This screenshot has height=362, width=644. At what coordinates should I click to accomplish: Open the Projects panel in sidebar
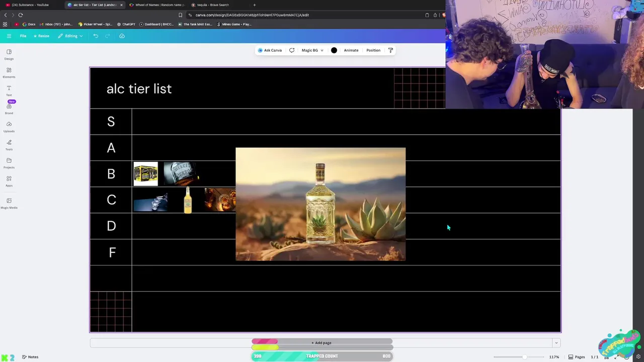9,163
